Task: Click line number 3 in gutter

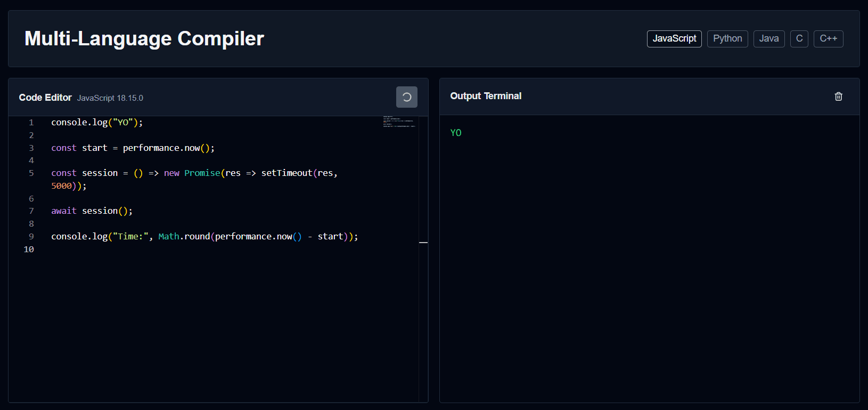Action: 31,148
